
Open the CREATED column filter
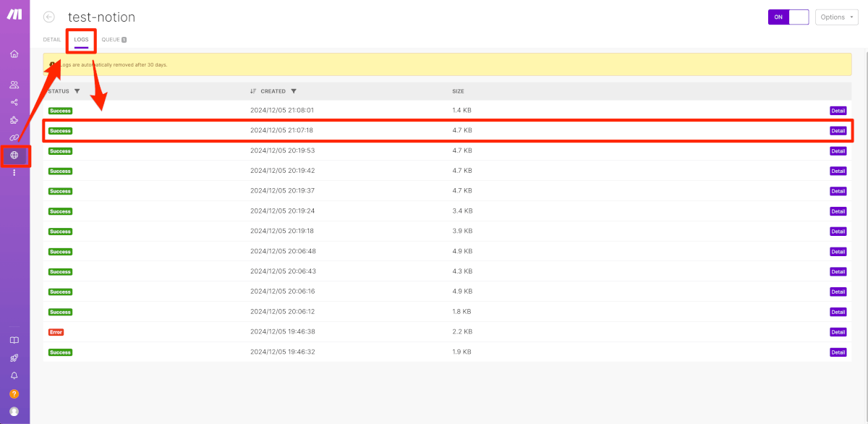[x=294, y=91]
